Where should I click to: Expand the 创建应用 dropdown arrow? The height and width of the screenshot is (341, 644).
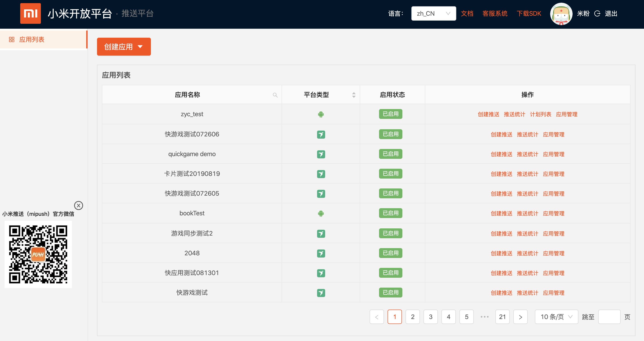pos(141,47)
